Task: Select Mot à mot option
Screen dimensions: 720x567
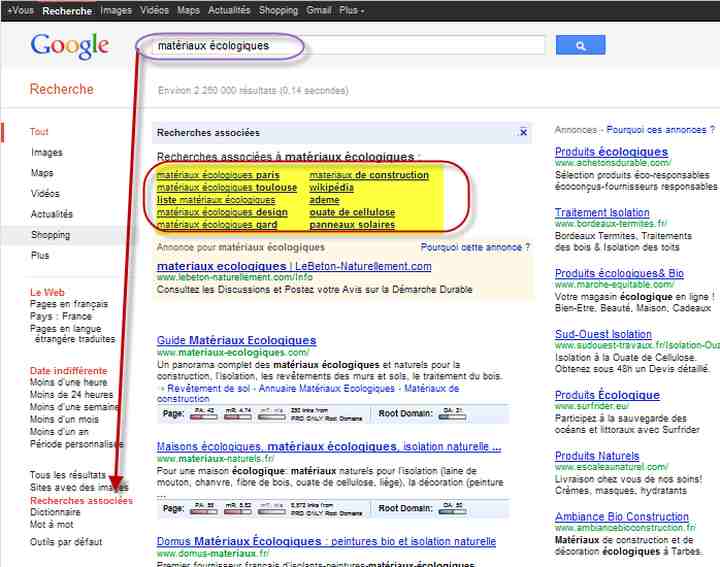Action: click(x=51, y=524)
